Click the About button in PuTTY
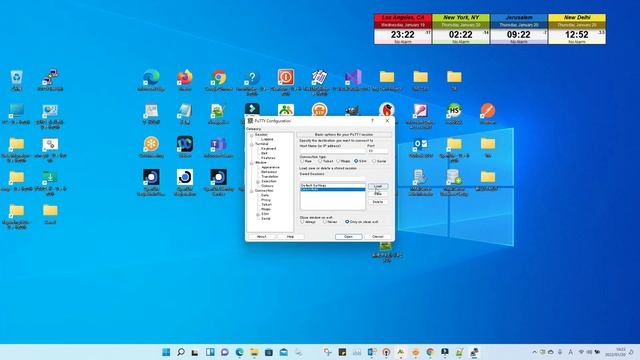Viewport: 640px width, 360px height. [x=261, y=237]
